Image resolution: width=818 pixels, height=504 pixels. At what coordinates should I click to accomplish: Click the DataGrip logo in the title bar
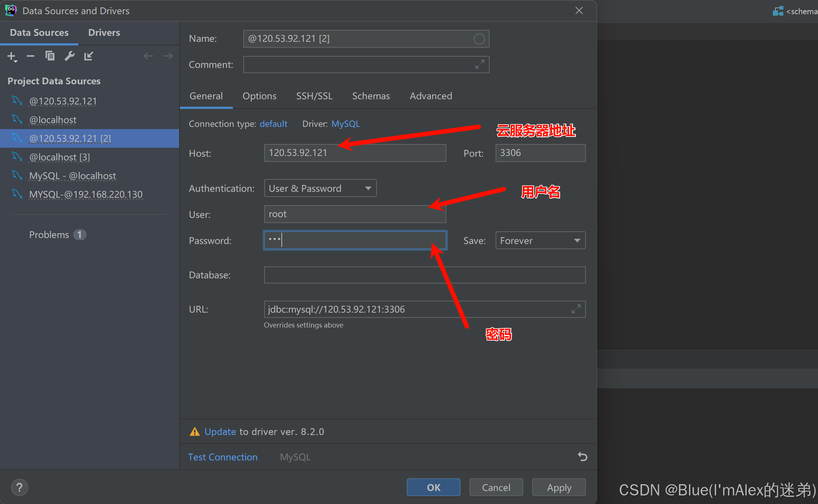coord(11,10)
